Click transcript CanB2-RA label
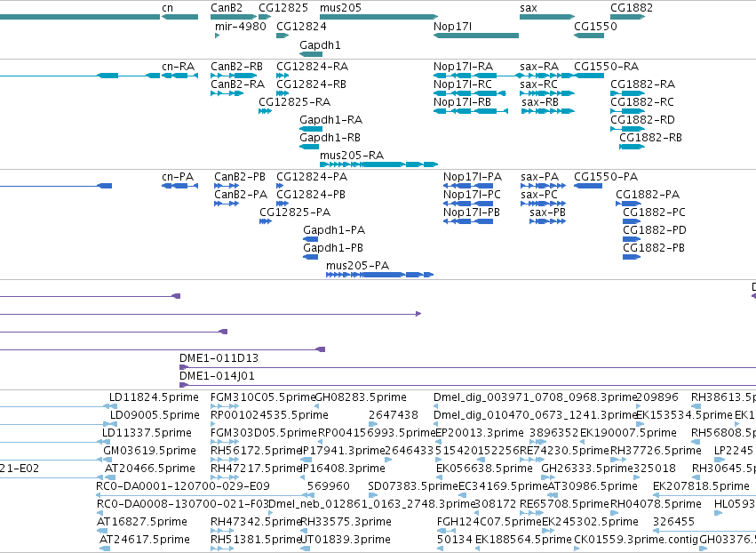756x553 pixels. tap(238, 84)
